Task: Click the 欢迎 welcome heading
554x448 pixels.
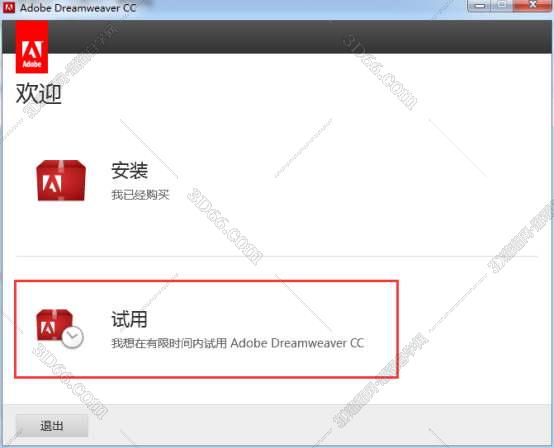Action: 39,94
